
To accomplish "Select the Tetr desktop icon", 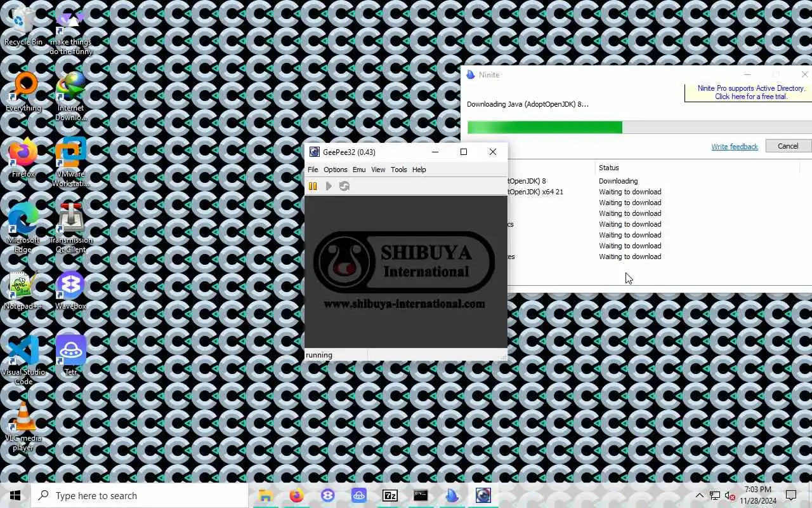I will coord(70,356).
